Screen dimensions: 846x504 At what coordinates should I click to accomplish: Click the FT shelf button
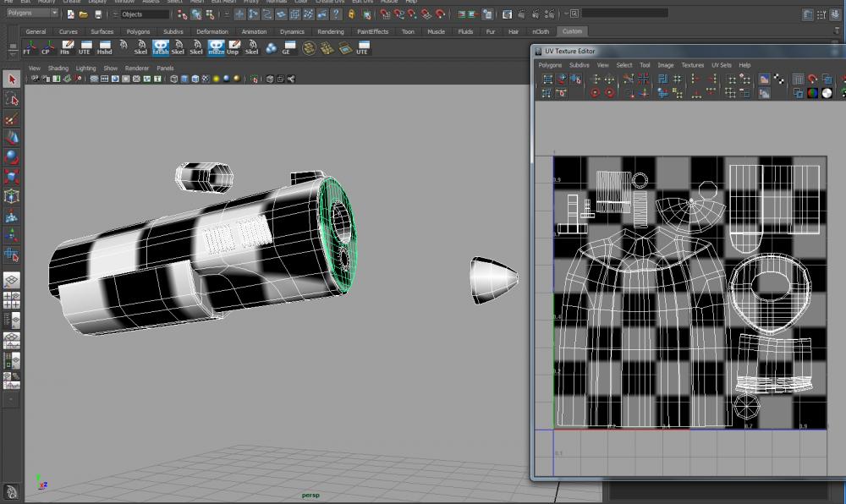(x=30, y=47)
